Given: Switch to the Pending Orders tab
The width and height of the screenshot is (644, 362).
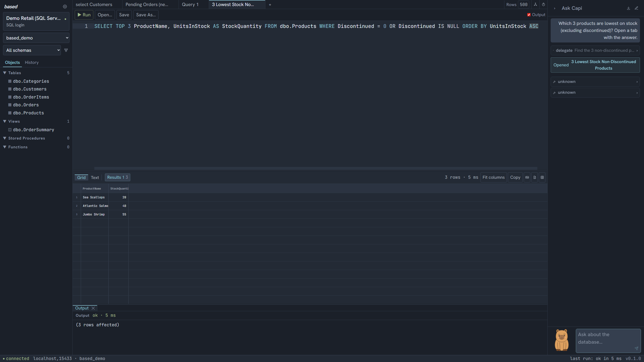Looking at the screenshot, I should tap(150, 5).
